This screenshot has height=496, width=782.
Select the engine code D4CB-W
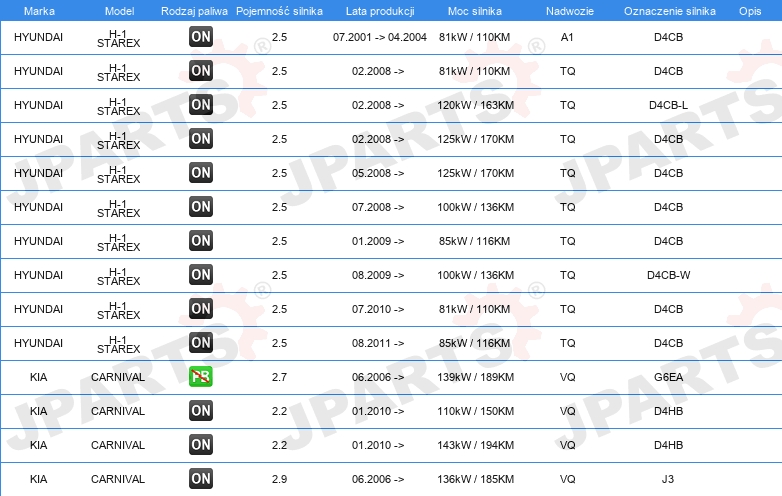pyautogui.click(x=668, y=275)
